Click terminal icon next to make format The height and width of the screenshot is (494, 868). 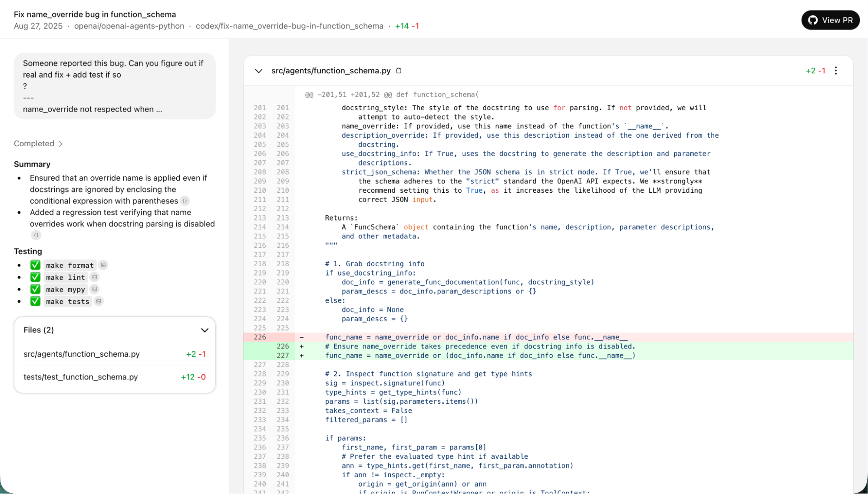click(x=103, y=265)
